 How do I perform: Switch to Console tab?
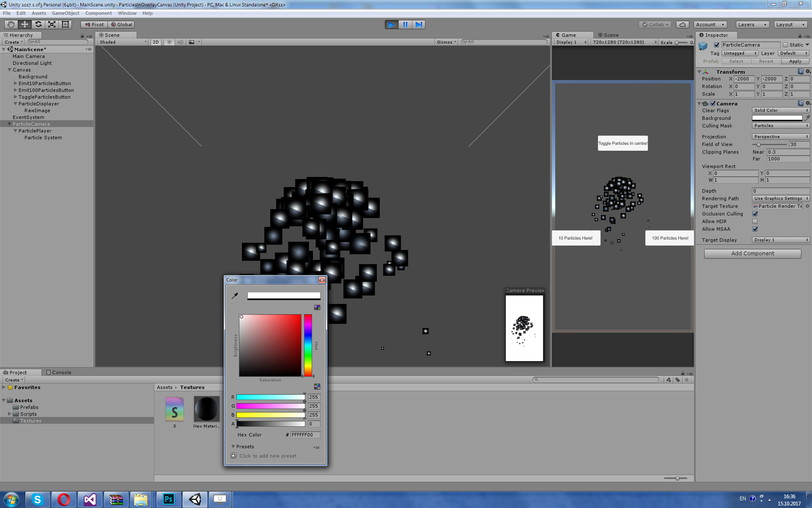[59, 373]
